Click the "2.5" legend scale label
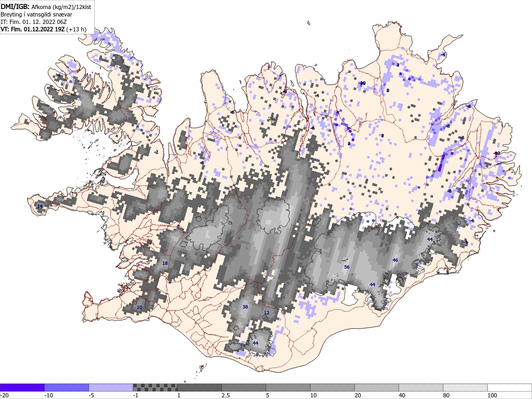 pyautogui.click(x=226, y=395)
